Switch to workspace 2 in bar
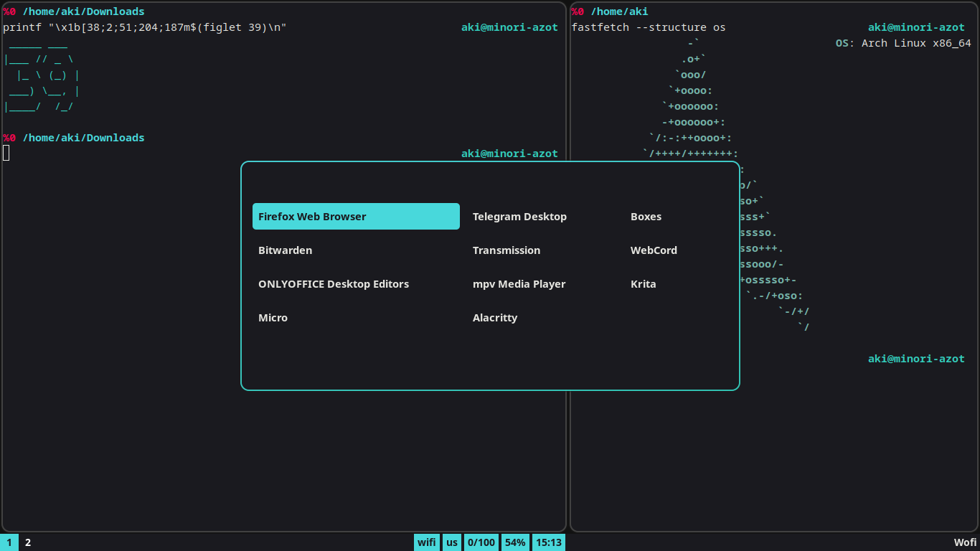980x551 pixels. point(28,542)
